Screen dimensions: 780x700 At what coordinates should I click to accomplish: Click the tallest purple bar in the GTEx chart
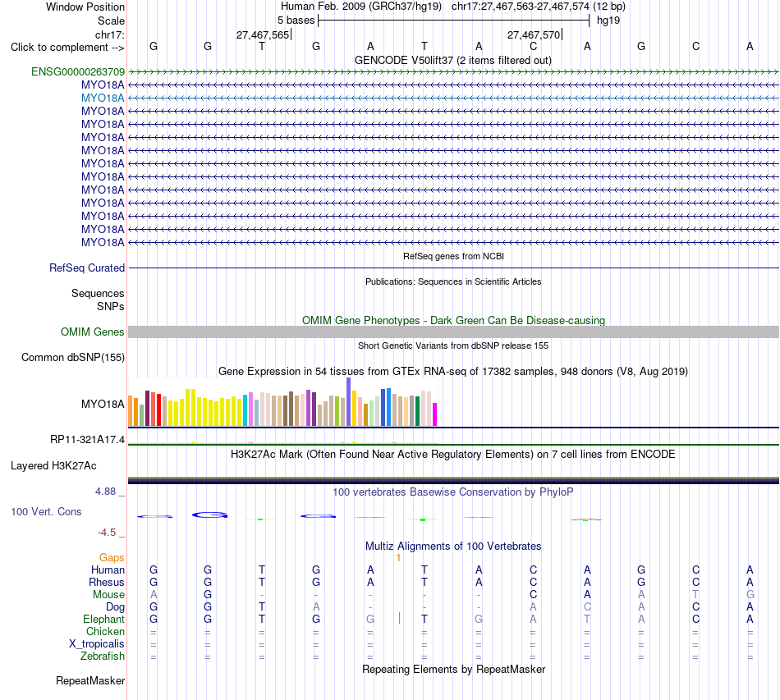349,402
